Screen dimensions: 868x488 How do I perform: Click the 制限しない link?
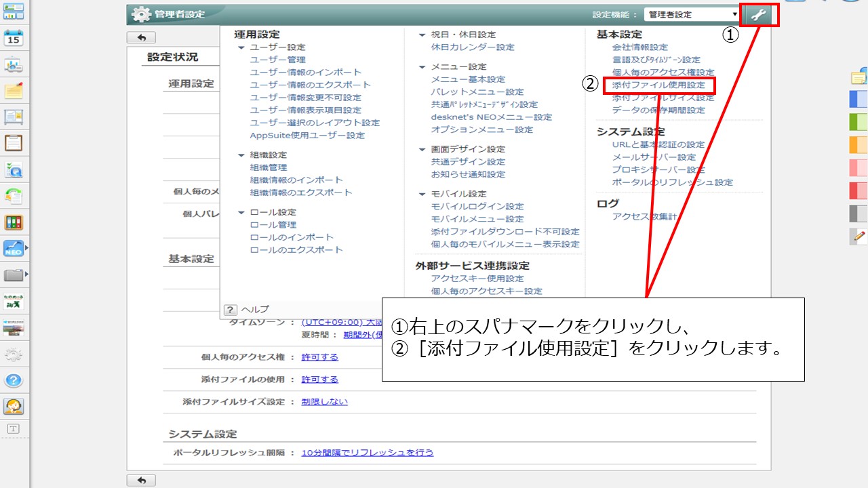pyautogui.click(x=324, y=402)
